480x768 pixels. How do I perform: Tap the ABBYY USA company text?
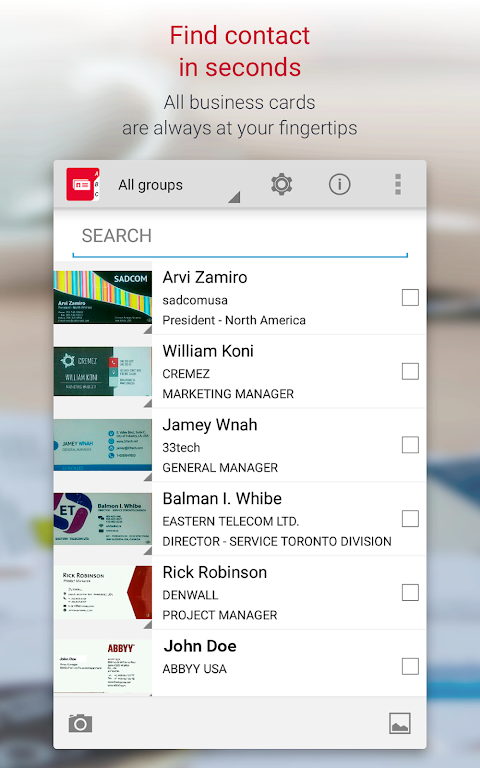tap(194, 669)
